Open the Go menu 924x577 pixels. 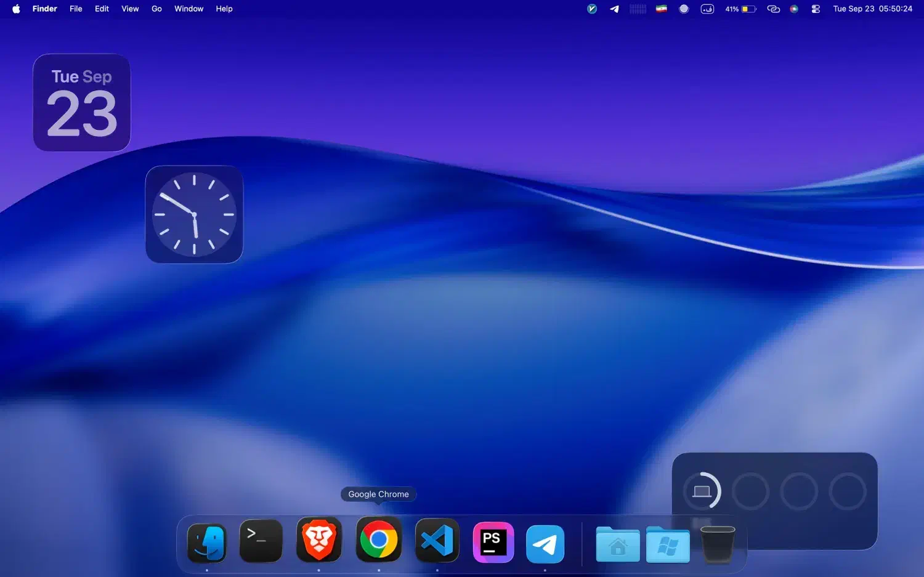[x=156, y=9]
